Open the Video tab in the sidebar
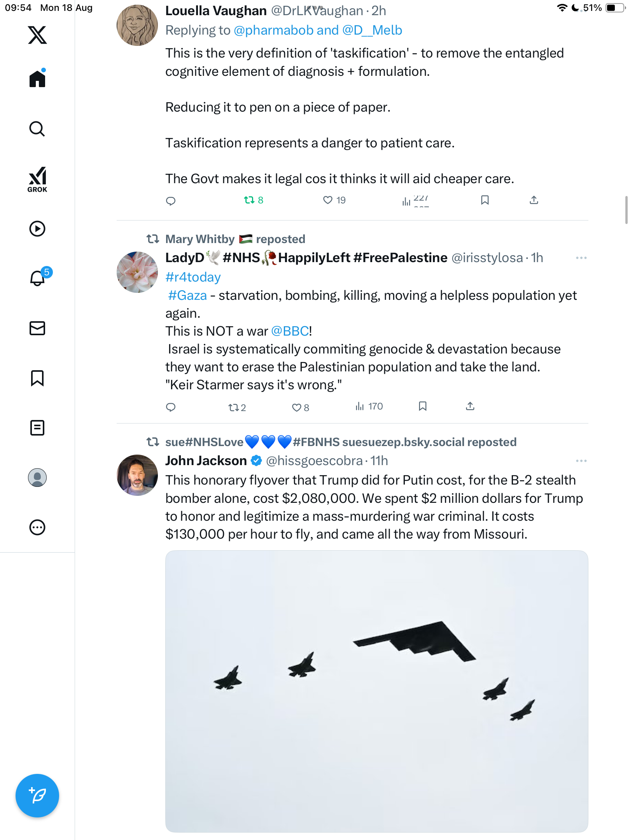The image size is (630, 840). click(37, 229)
